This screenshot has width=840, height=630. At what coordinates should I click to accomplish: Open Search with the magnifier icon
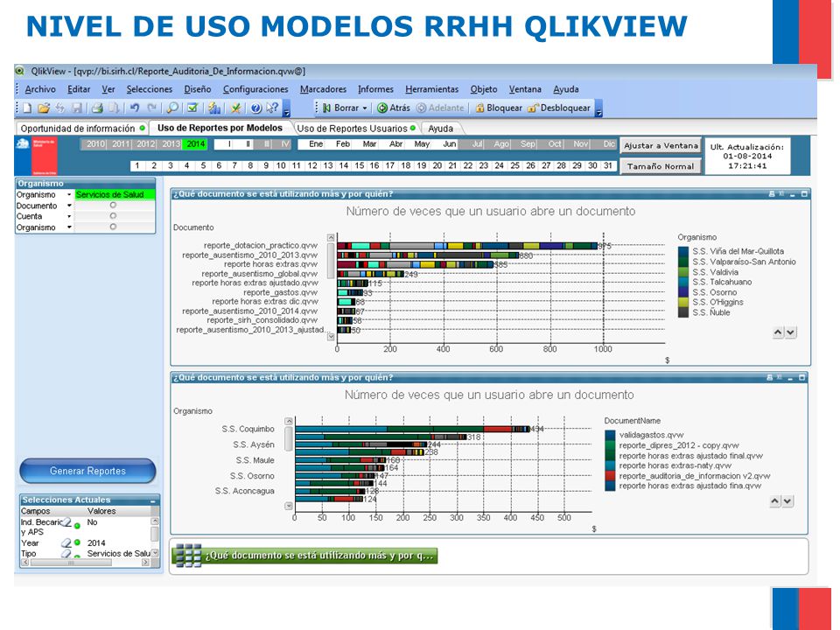pos(172,108)
